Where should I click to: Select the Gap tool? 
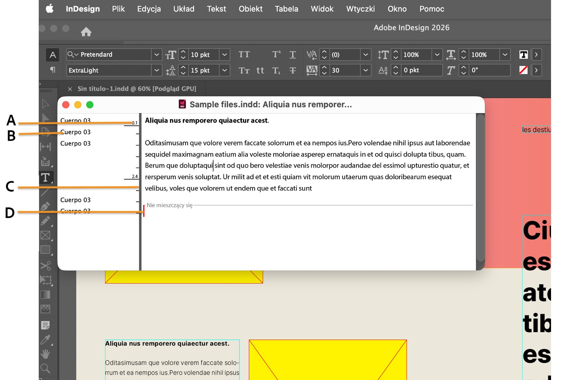point(45,147)
